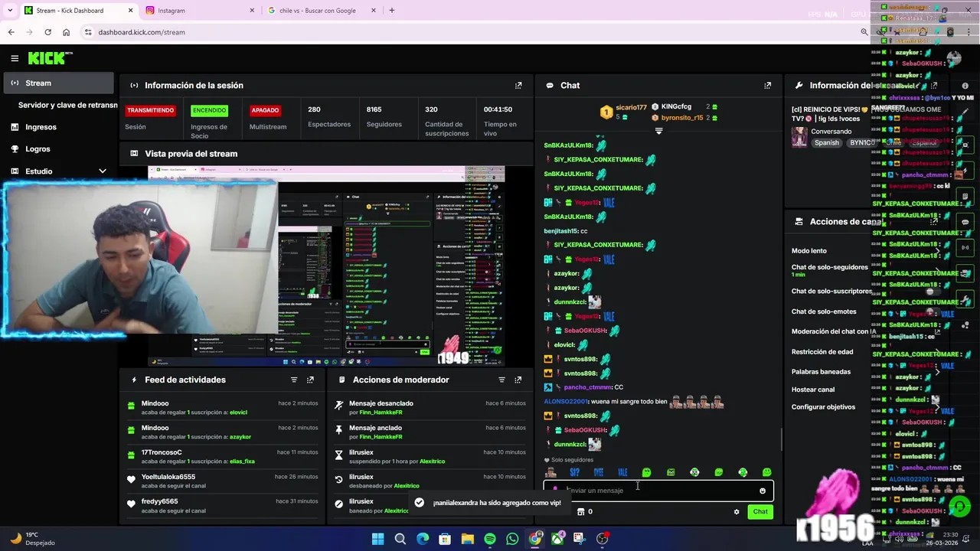Image resolution: width=980 pixels, height=551 pixels.
Task: Click the fredyy6565 unfollow entry
Action: (x=222, y=506)
